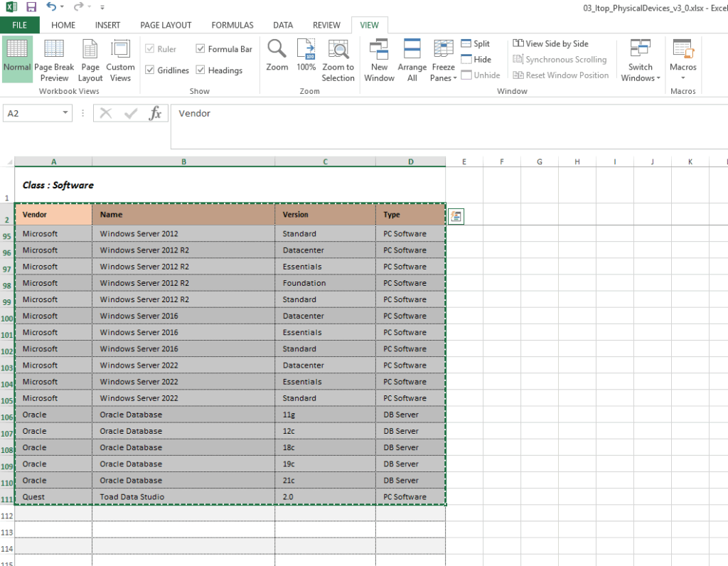Open the FORMULAS ribbon tab
The image size is (728, 566).
232,25
